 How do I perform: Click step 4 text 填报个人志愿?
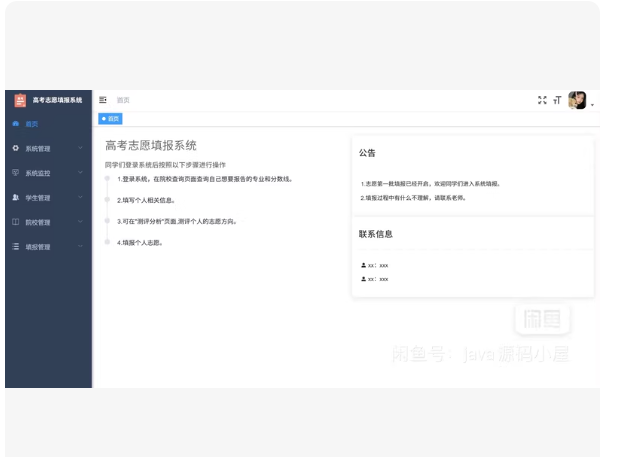click(140, 243)
